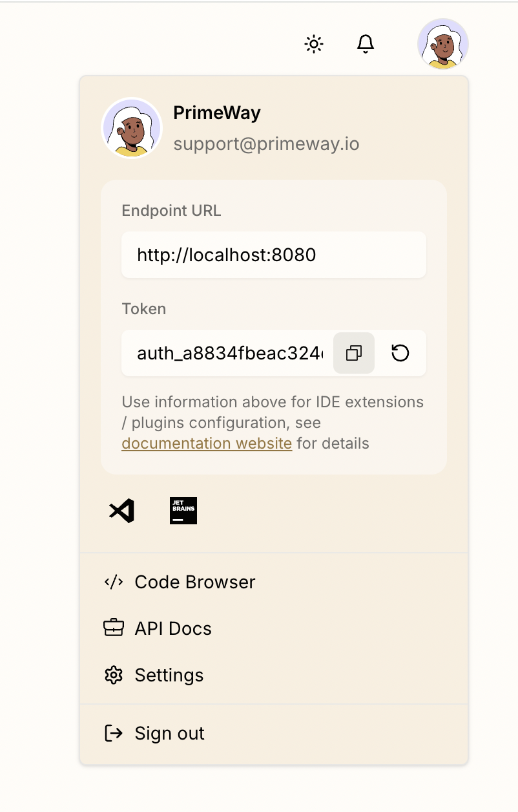Click the API Docs briefcase icon
This screenshot has width=518, height=812.
coord(114,628)
